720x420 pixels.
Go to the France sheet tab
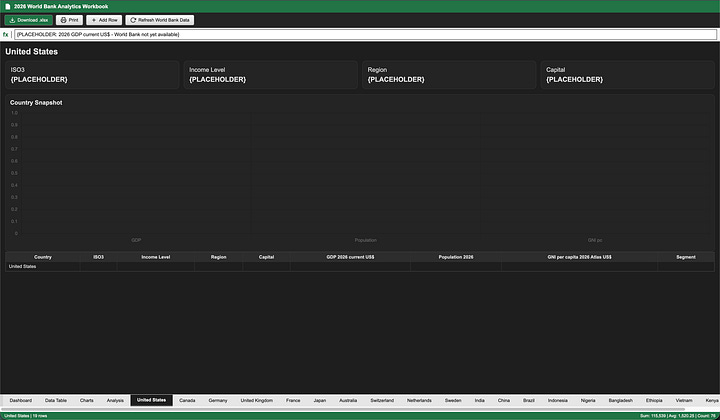[293, 400]
